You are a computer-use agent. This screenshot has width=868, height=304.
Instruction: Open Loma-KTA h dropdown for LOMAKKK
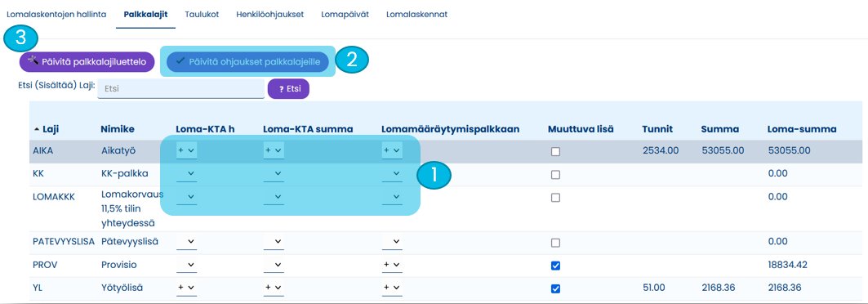coord(186,197)
